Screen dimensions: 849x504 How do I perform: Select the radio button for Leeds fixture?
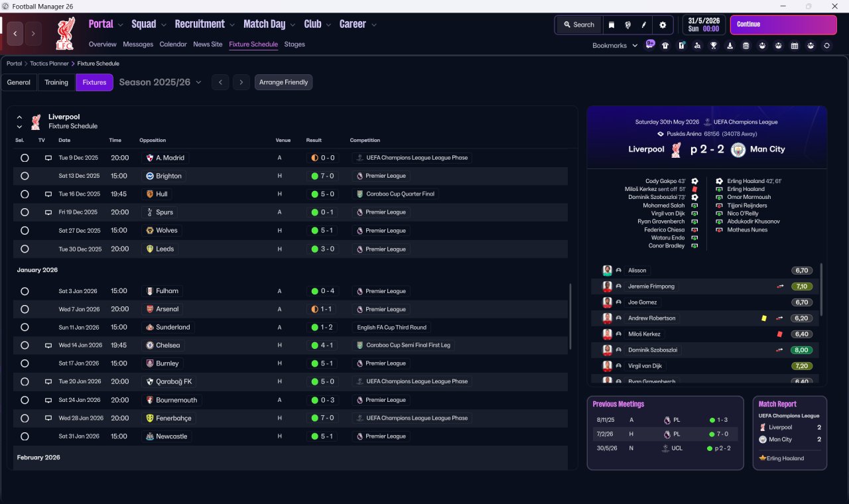(25, 249)
